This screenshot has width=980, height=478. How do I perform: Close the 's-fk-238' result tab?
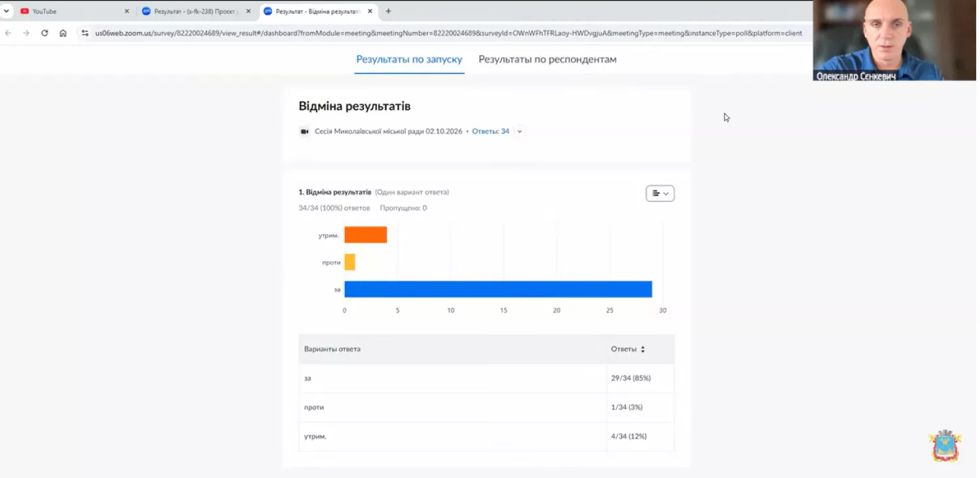pos(248,11)
